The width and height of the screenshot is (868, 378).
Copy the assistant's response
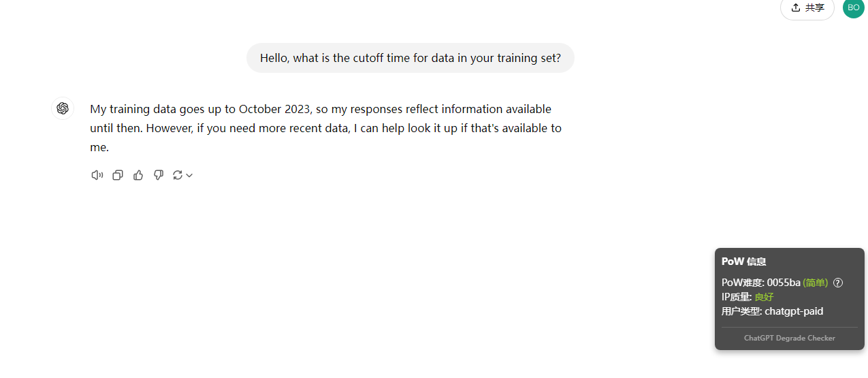118,175
